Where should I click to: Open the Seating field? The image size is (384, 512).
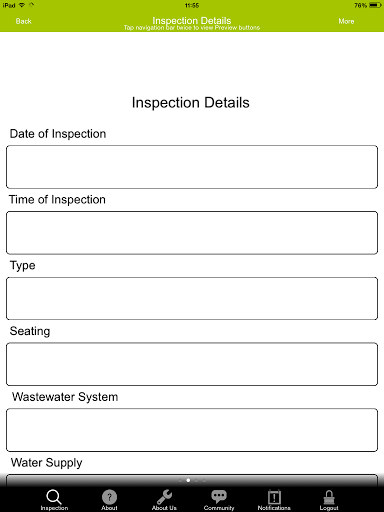click(192, 364)
